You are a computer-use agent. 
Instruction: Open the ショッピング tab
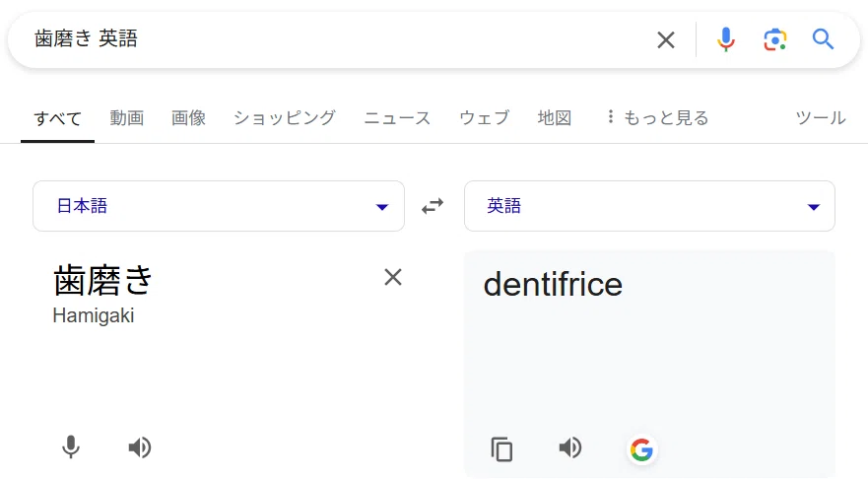[285, 118]
